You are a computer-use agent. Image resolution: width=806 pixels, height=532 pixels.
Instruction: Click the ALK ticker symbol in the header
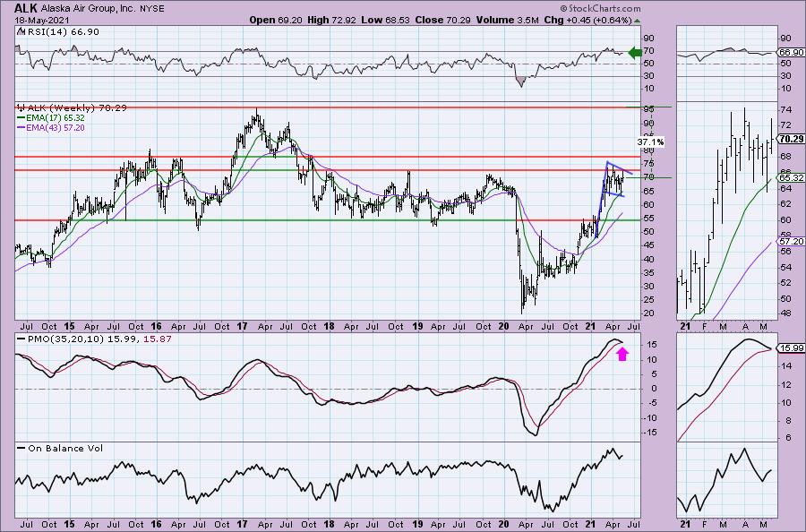coord(25,8)
